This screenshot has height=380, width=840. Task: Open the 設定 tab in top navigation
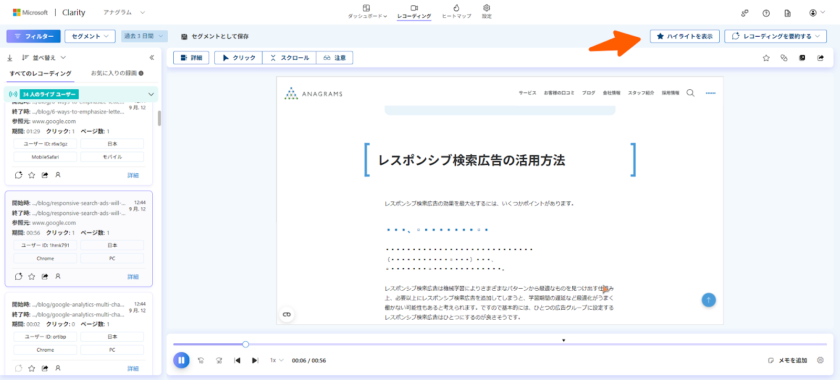[486, 12]
